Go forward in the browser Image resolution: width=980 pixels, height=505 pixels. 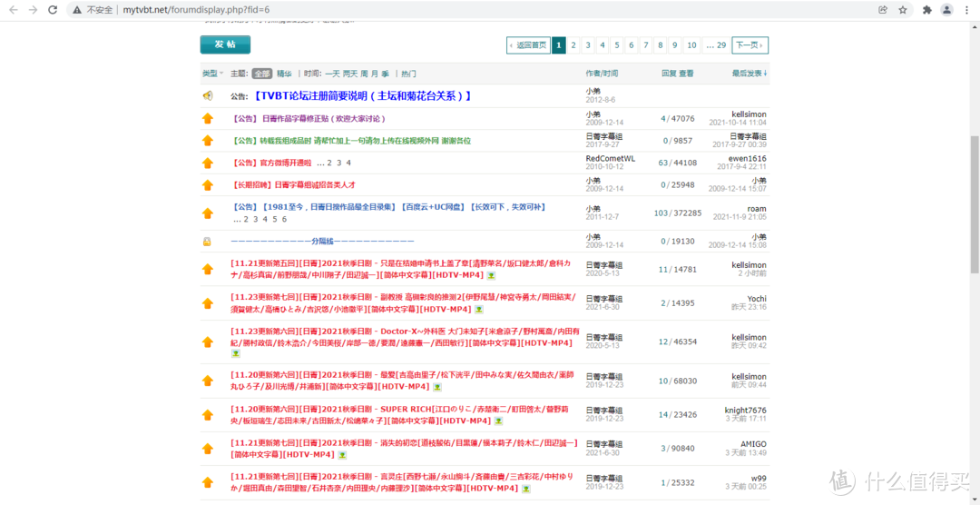pyautogui.click(x=34, y=10)
